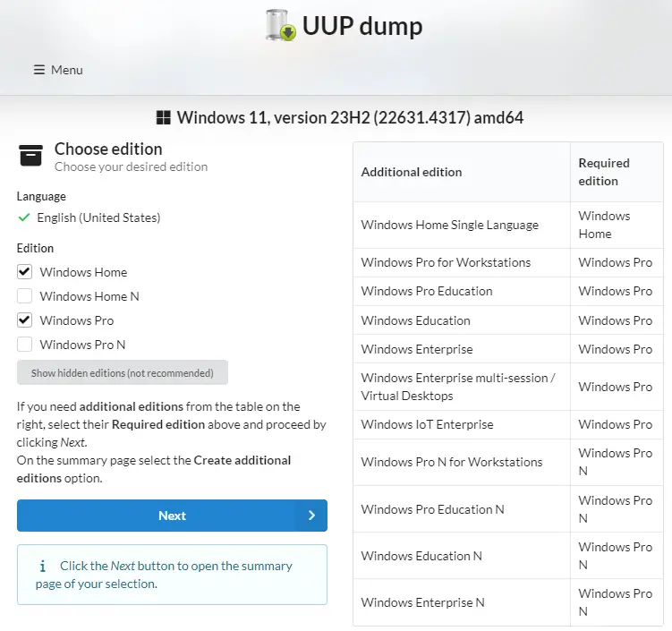Click Windows Pro cell in Windows Enterprise row
The width and height of the screenshot is (672, 631).
617,349
